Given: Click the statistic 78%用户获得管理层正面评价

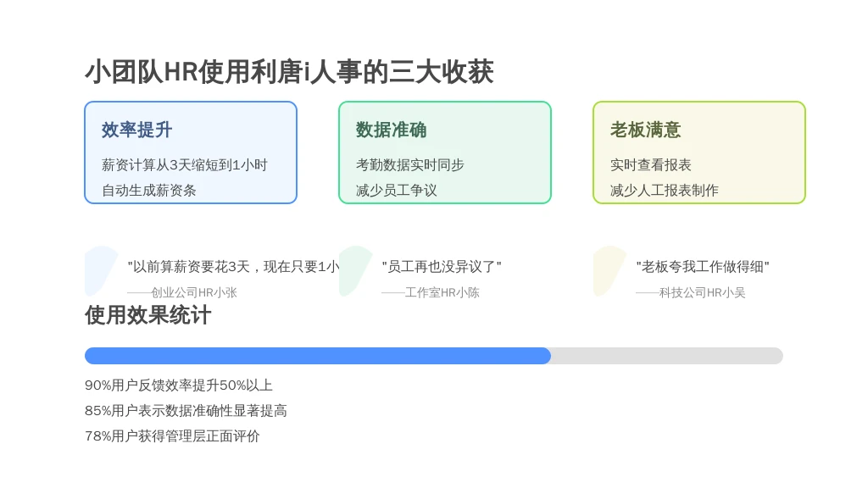Looking at the screenshot, I should tap(172, 436).
